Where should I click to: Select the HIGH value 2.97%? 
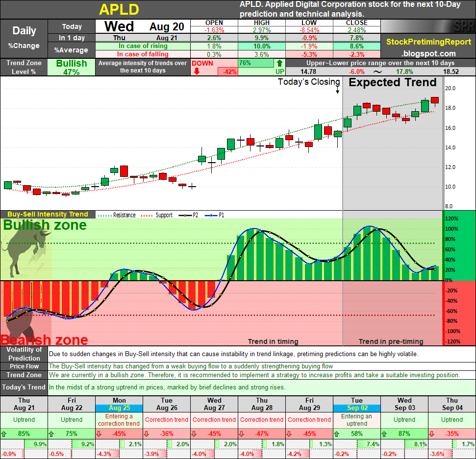point(262,30)
